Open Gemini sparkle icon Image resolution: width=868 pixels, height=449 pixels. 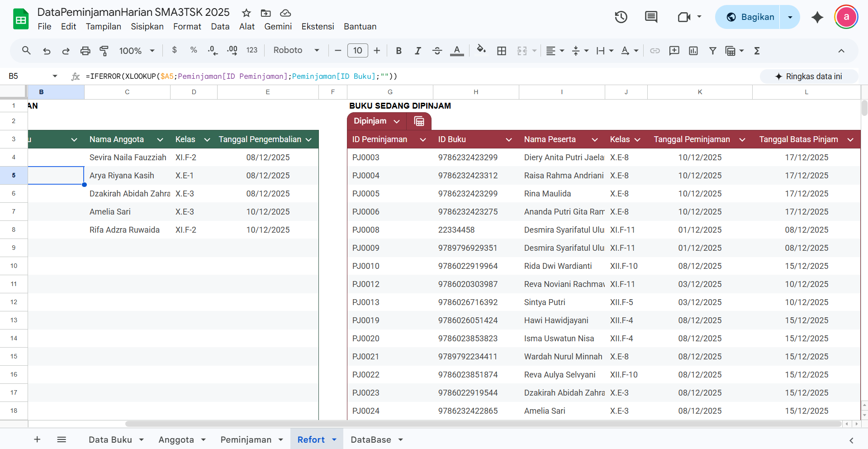pos(817,17)
